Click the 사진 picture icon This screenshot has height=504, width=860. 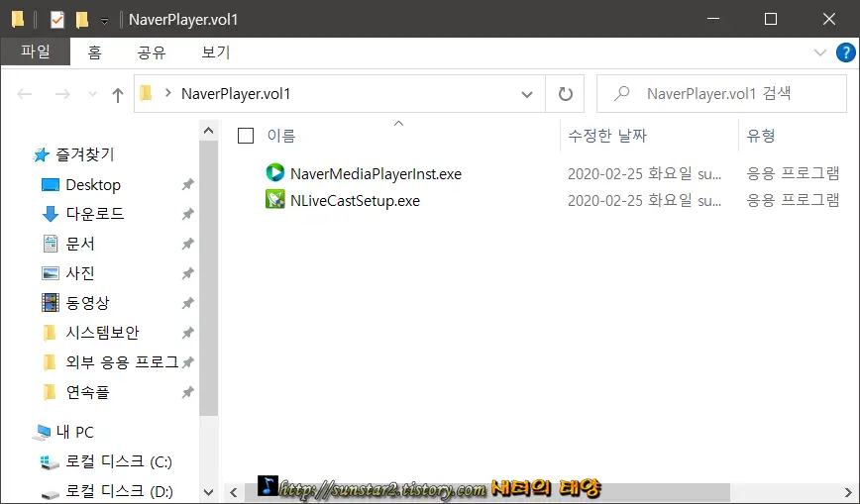51,273
